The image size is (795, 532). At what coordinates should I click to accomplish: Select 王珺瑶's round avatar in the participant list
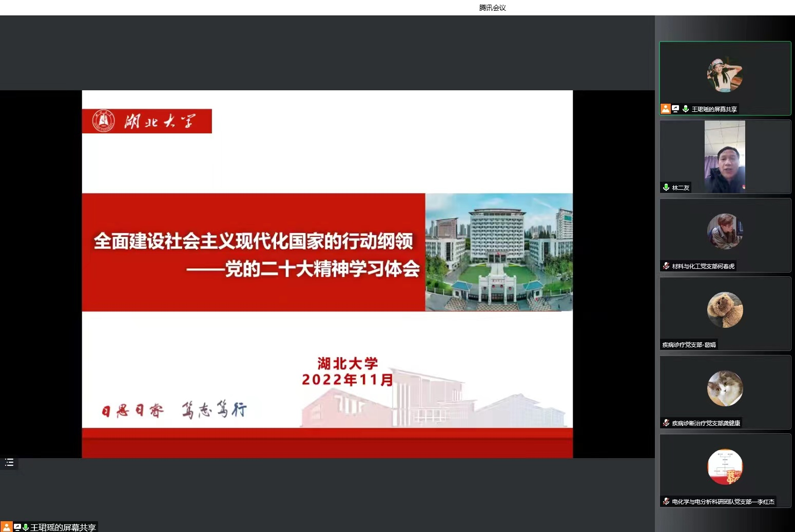click(x=725, y=74)
